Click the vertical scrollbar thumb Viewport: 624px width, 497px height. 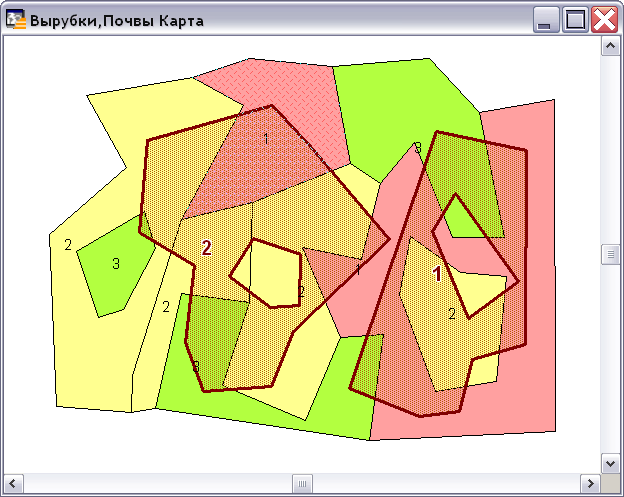(x=610, y=254)
